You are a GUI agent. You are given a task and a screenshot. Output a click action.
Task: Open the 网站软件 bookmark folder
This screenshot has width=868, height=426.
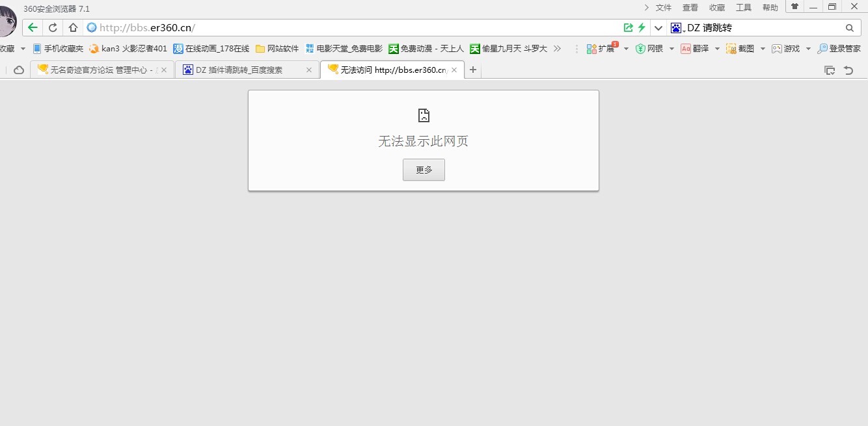coord(277,49)
